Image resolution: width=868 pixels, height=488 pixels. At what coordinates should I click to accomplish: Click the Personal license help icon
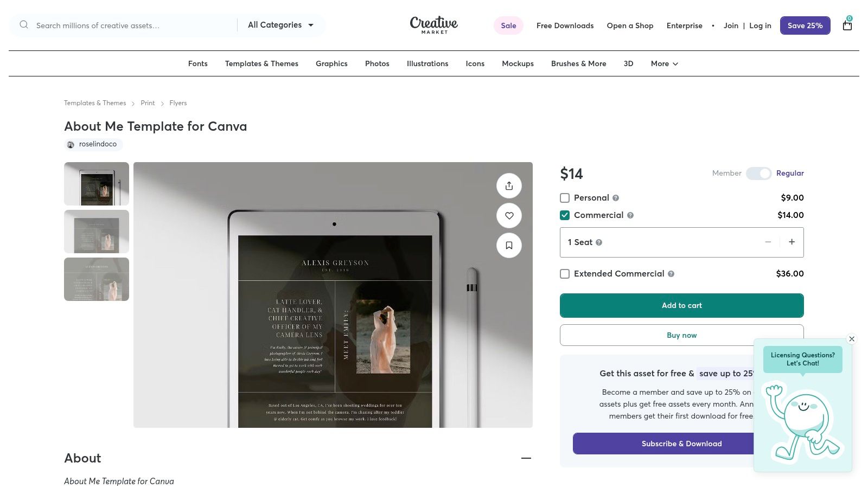click(616, 198)
